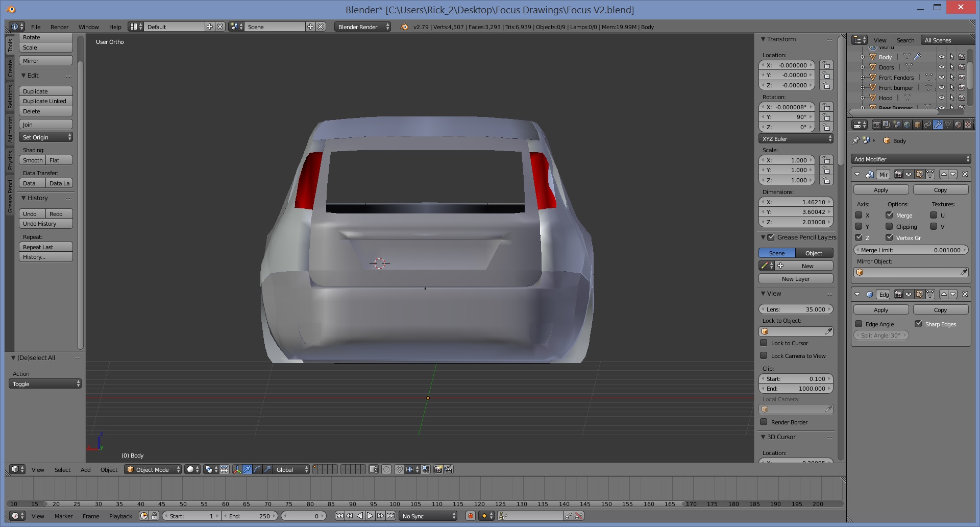The image size is (980, 527).
Task: Jump to the first frame playback button
Action: coord(339,516)
